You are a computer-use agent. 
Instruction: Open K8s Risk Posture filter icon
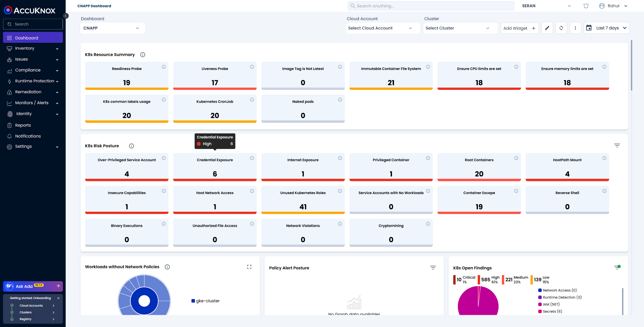click(x=617, y=146)
